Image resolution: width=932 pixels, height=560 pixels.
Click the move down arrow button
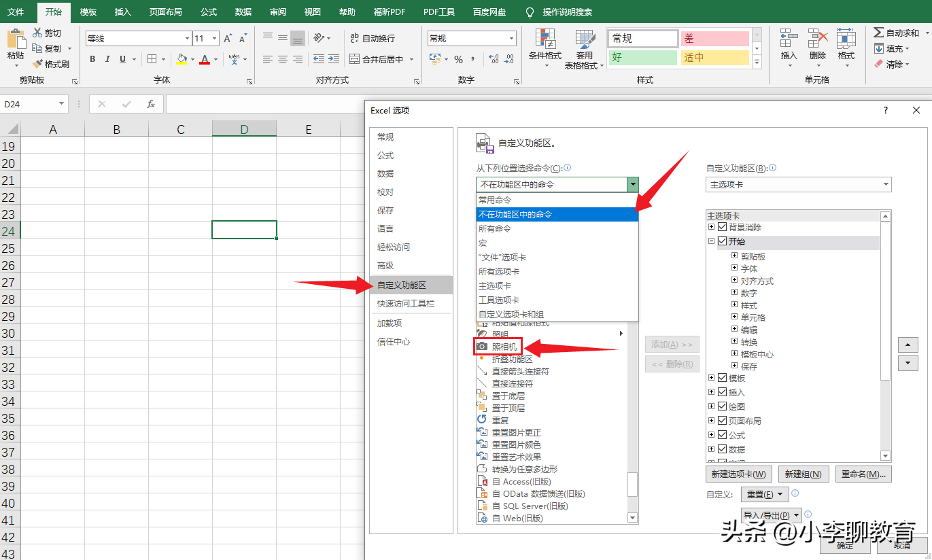pos(908,363)
